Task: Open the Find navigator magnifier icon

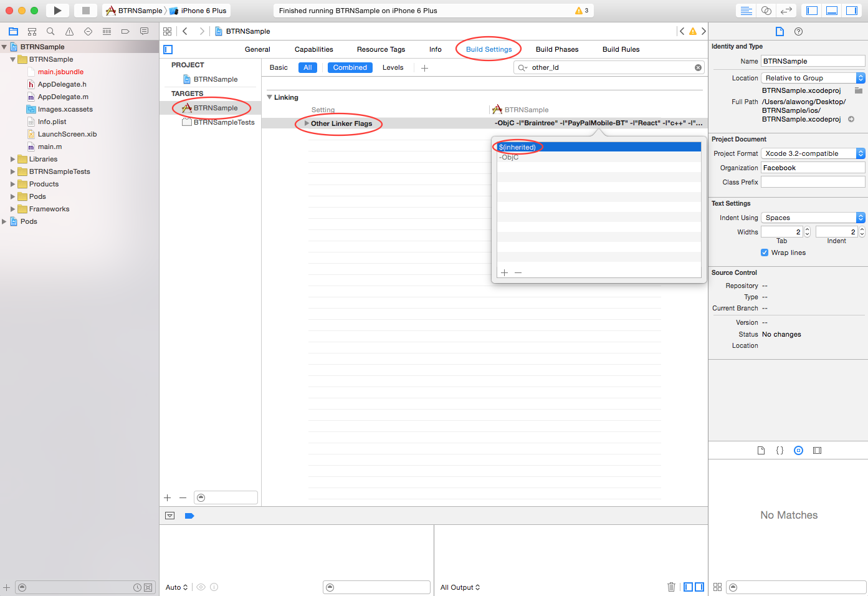Action: [x=50, y=31]
